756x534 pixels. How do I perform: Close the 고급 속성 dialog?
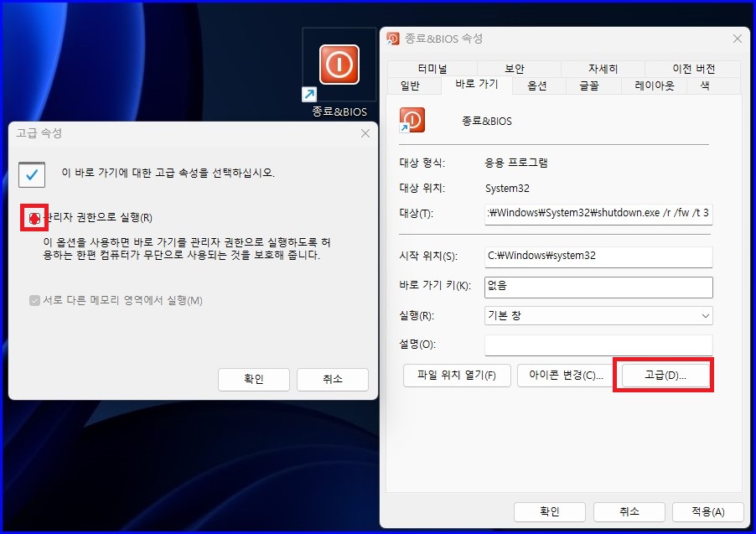click(x=365, y=133)
